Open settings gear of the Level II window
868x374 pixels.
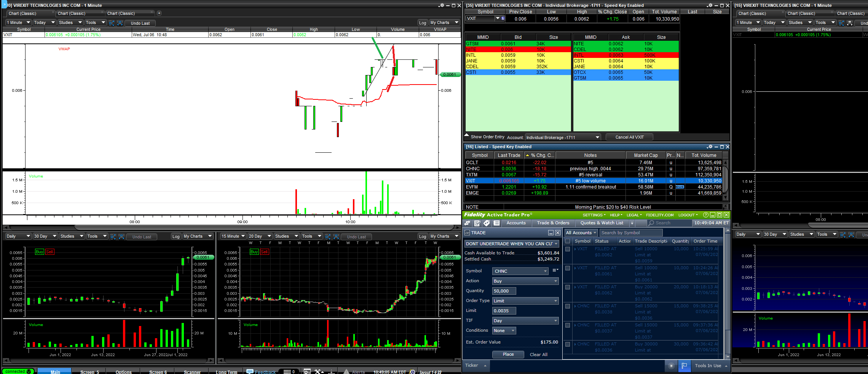coord(710,5)
